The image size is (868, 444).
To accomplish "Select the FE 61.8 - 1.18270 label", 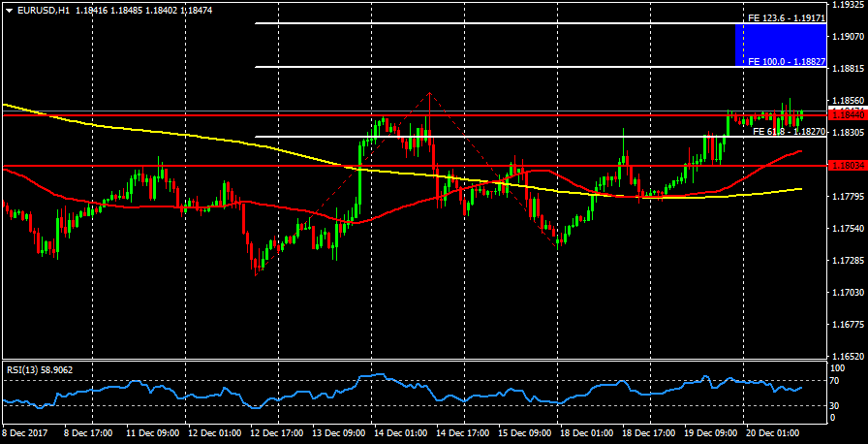I will (x=789, y=131).
